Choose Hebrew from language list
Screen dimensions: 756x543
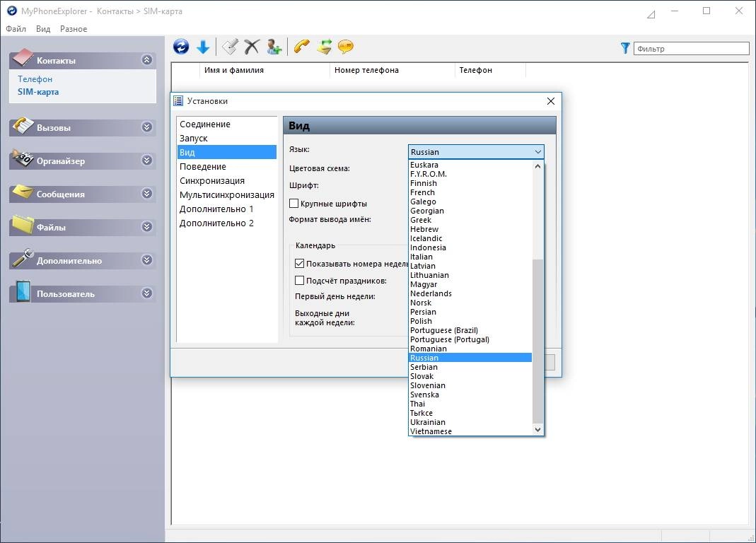click(x=470, y=229)
